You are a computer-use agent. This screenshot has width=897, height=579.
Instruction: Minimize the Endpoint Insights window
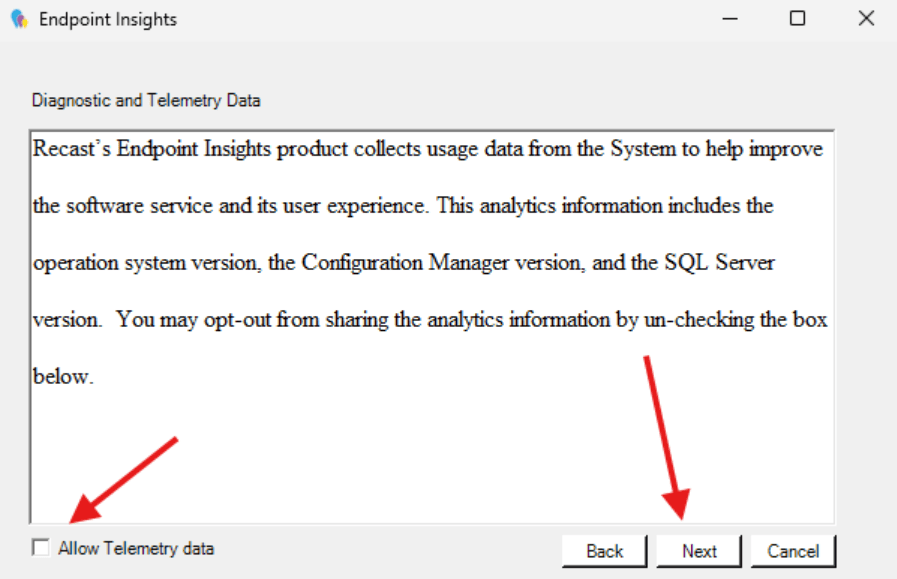tap(729, 18)
